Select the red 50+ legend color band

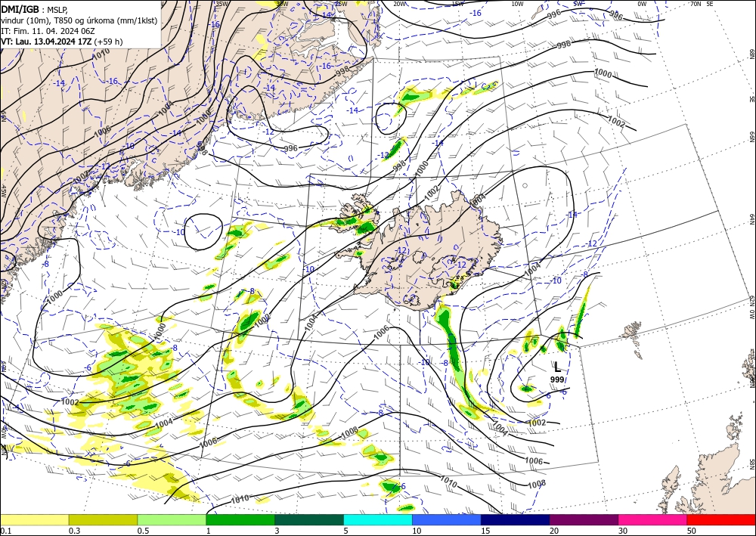(x=721, y=520)
